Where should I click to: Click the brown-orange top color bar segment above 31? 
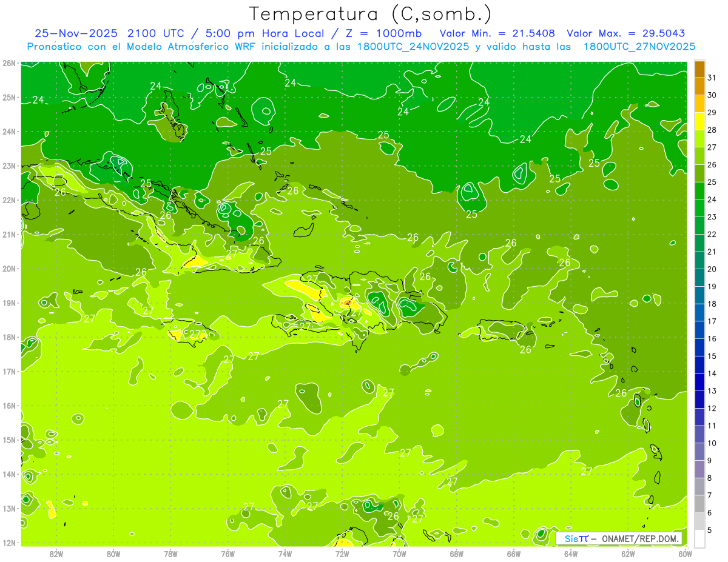[699, 69]
